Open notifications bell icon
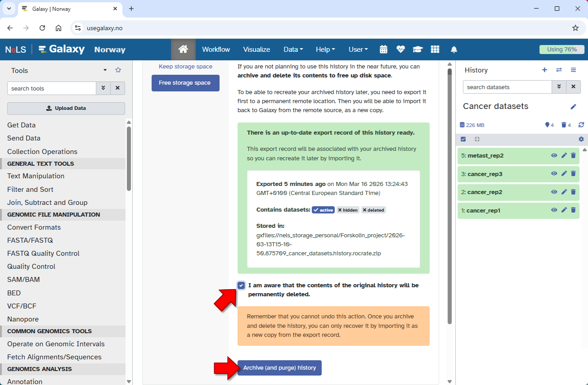Viewport: 588px width, 385px height. [454, 50]
